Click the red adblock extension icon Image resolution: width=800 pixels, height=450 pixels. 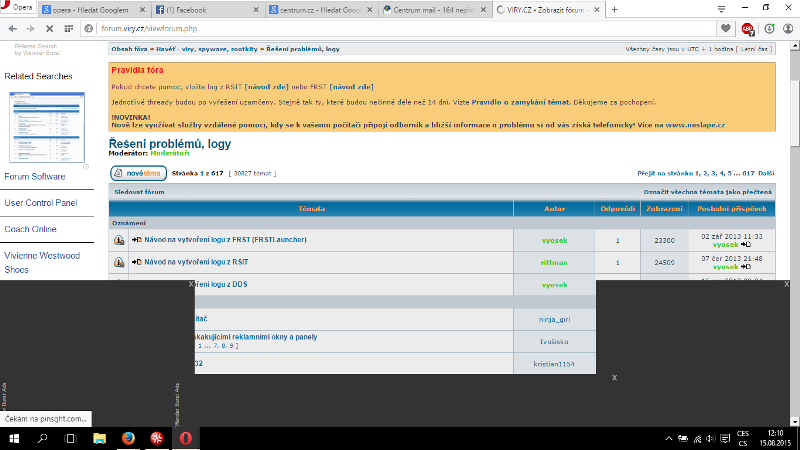(x=749, y=29)
